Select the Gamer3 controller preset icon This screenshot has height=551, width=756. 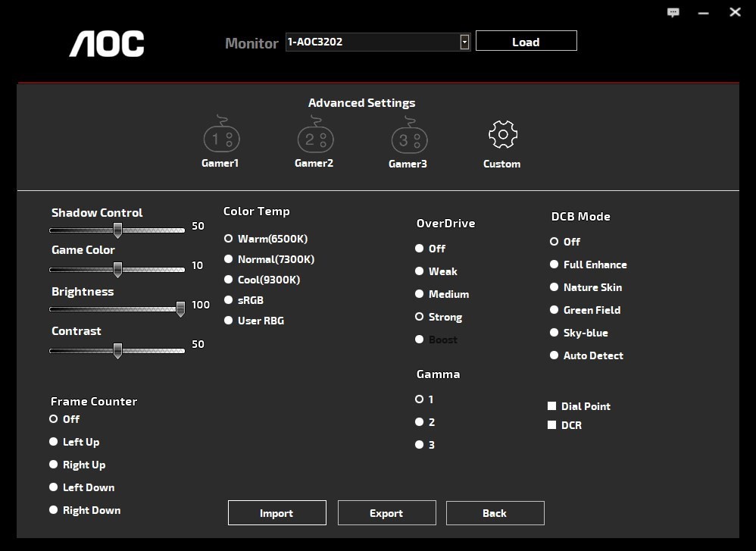[409, 138]
